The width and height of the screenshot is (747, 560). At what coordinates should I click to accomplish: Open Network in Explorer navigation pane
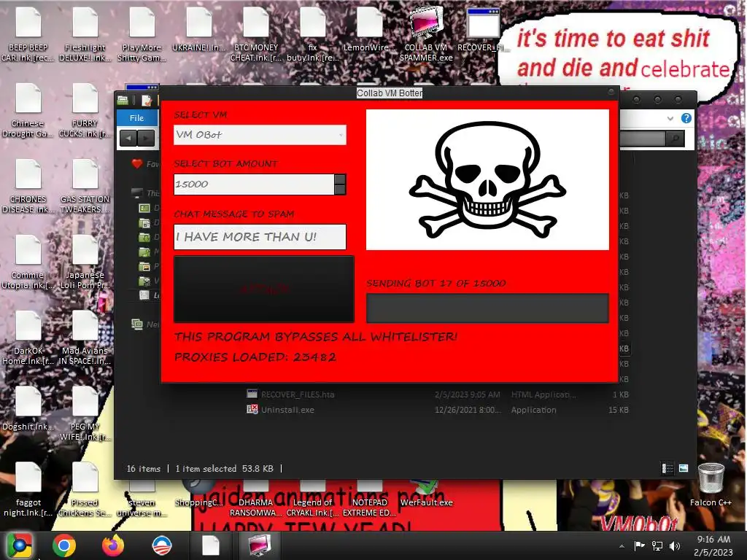pos(145,324)
